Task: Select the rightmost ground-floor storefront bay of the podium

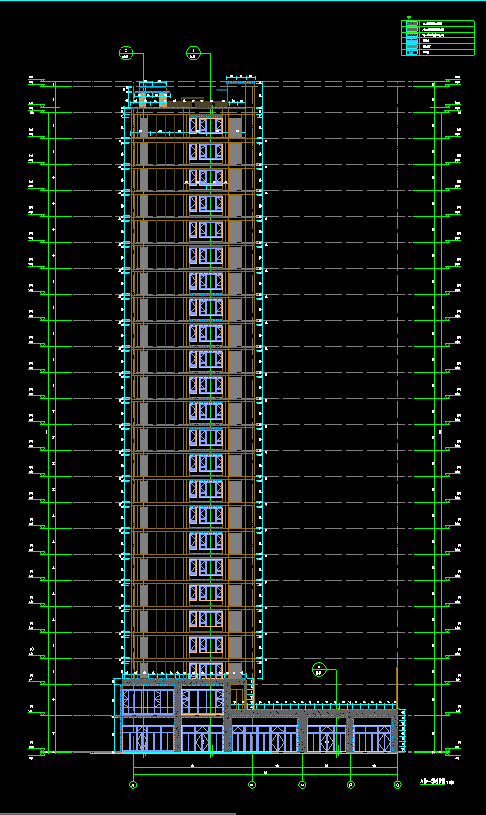Action: pyautogui.click(x=372, y=739)
